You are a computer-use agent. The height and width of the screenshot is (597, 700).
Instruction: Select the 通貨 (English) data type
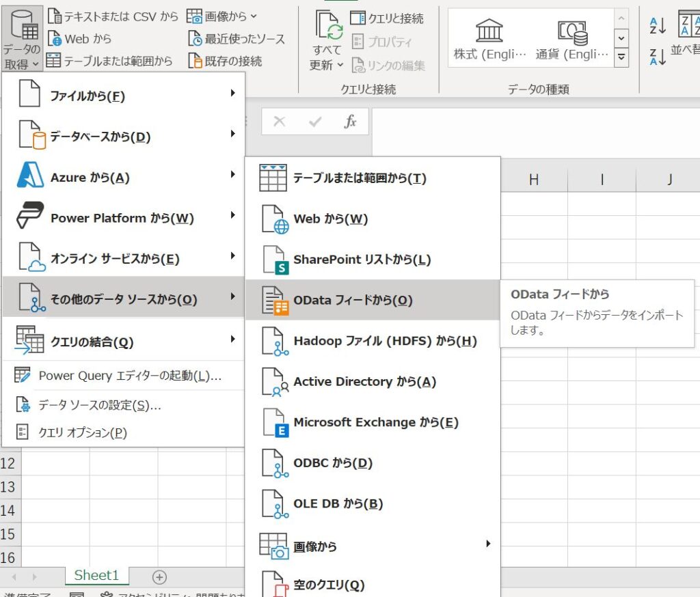[x=572, y=39]
